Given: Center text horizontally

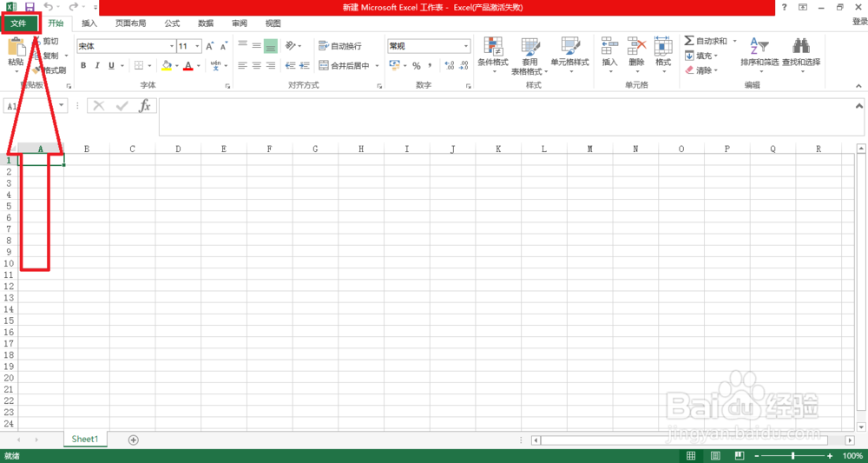Looking at the screenshot, I should coord(256,65).
